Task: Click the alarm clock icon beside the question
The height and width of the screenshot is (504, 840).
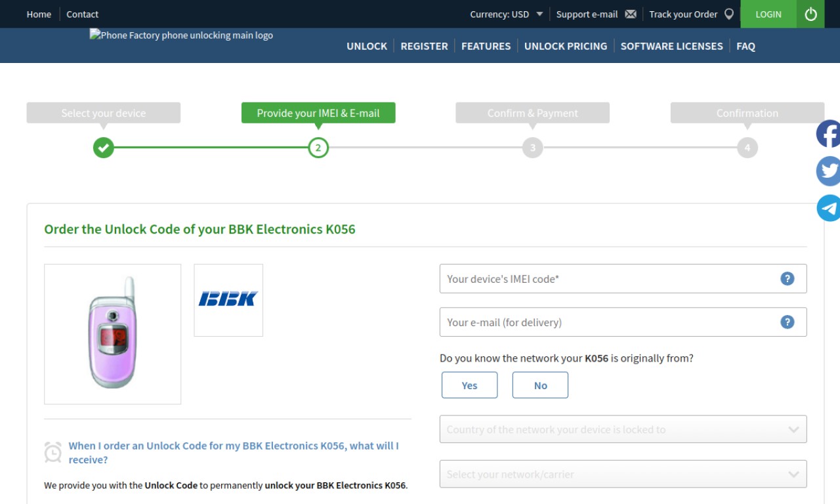Action: (x=53, y=452)
